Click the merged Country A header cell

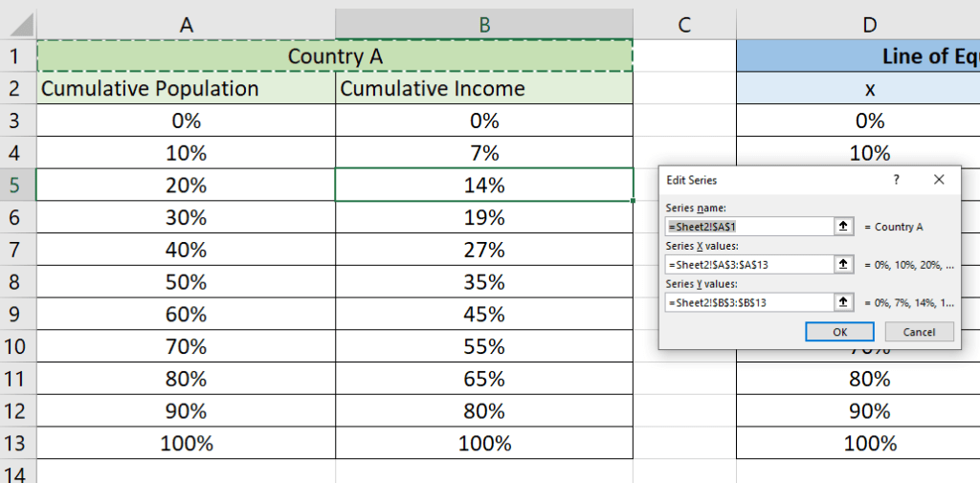point(335,56)
